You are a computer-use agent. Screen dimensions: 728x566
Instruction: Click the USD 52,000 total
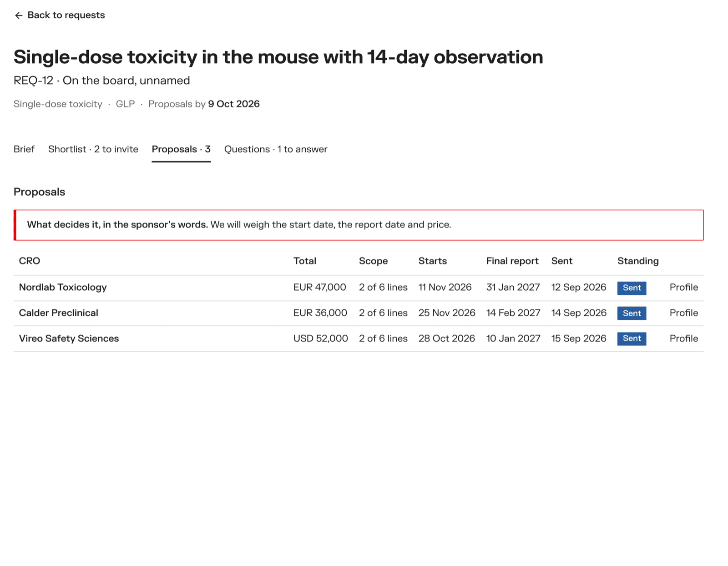click(x=321, y=339)
